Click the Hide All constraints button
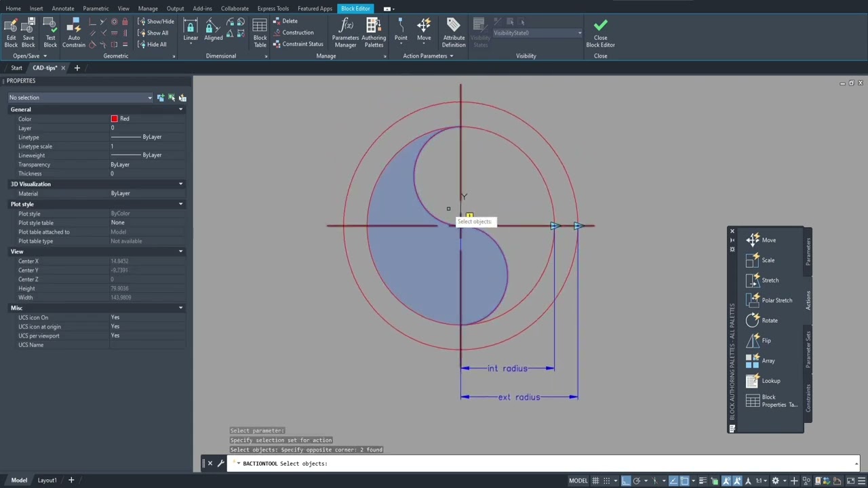Viewport: 868px width, 488px height. click(152, 44)
